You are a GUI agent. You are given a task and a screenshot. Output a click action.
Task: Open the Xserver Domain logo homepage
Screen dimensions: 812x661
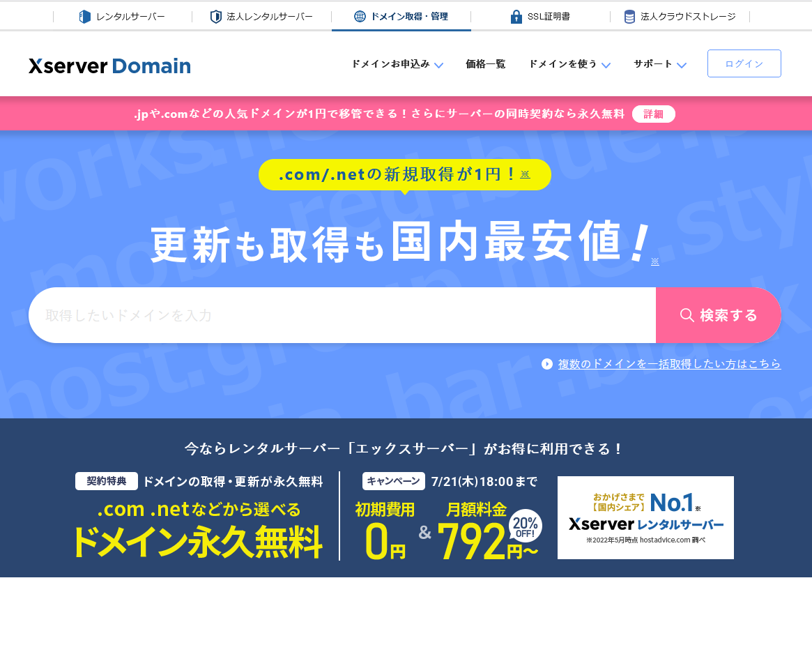(x=110, y=66)
